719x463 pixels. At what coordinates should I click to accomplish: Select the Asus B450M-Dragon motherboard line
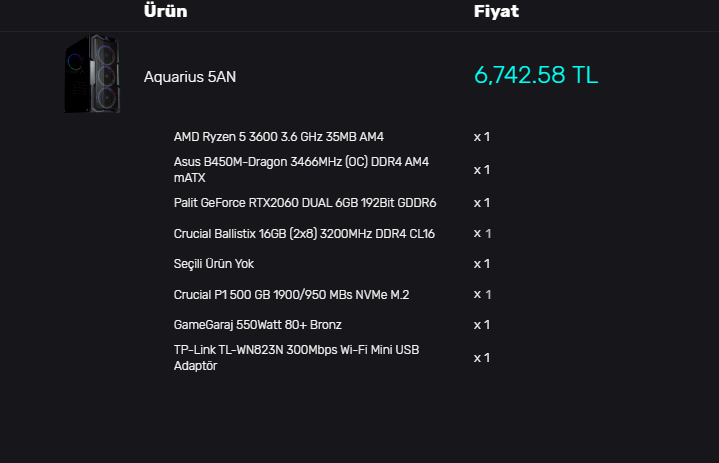(301, 170)
